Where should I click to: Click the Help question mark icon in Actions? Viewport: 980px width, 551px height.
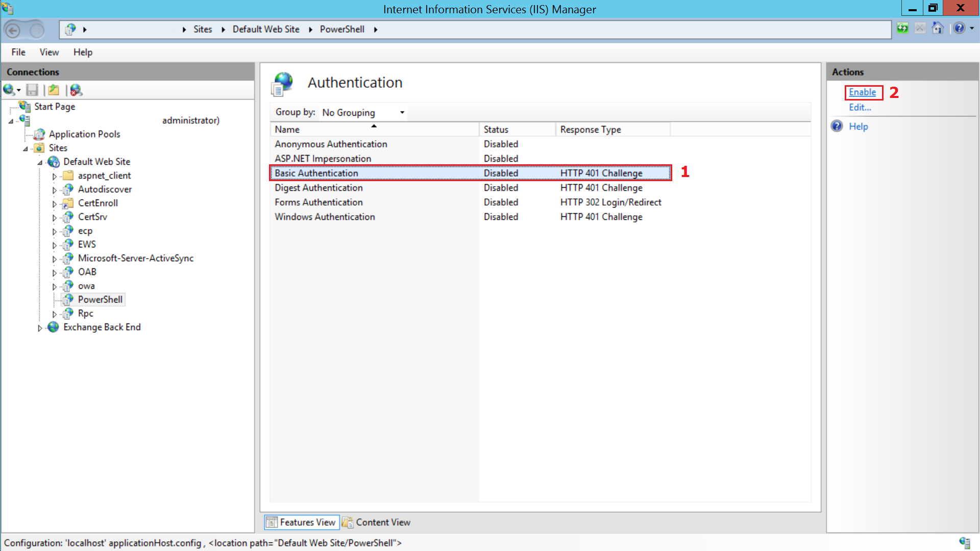(837, 127)
